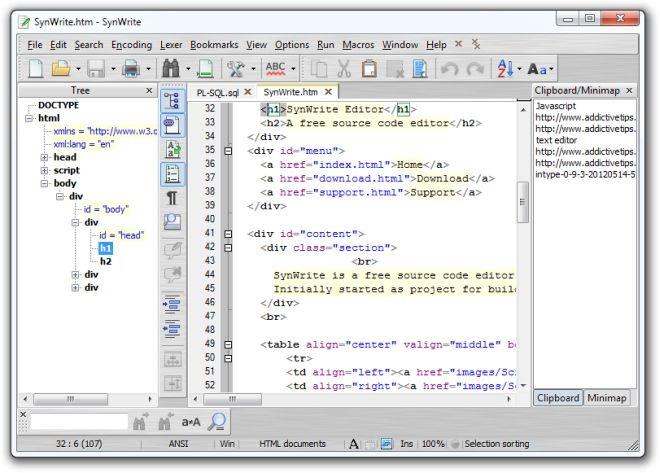This screenshot has width=660, height=473.
Task: Toggle the clipboard panel sidebar button
Action: (x=172, y=125)
